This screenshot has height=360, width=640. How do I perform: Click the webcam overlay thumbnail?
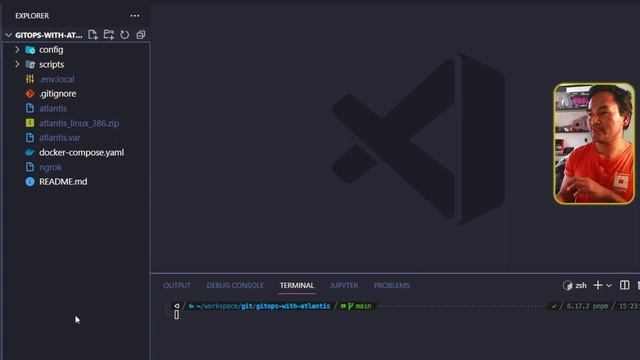click(594, 144)
